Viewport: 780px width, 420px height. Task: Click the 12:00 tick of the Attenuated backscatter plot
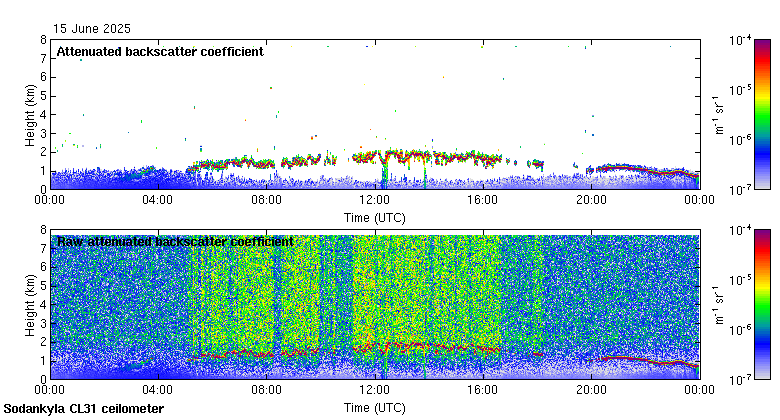pyautogui.click(x=375, y=200)
